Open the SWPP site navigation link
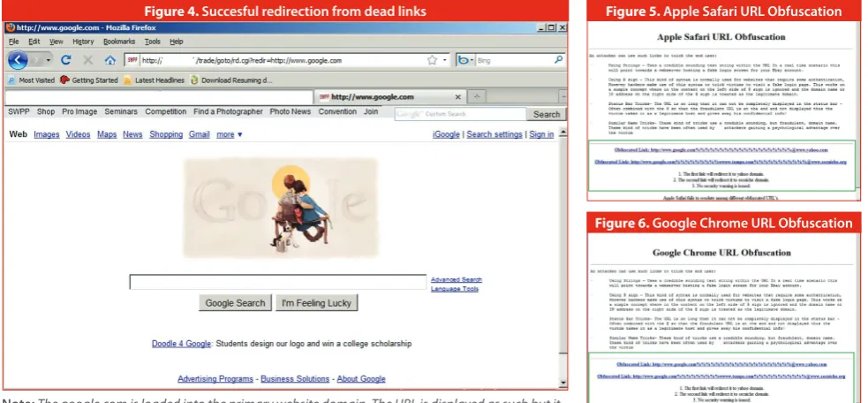Viewport: 868px width, 403px height. [x=19, y=111]
